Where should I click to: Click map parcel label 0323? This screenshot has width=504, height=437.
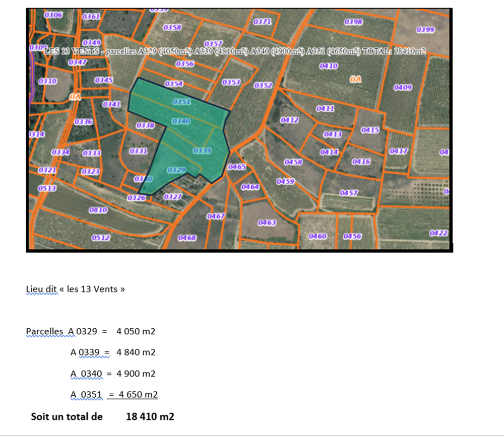pos(90,172)
